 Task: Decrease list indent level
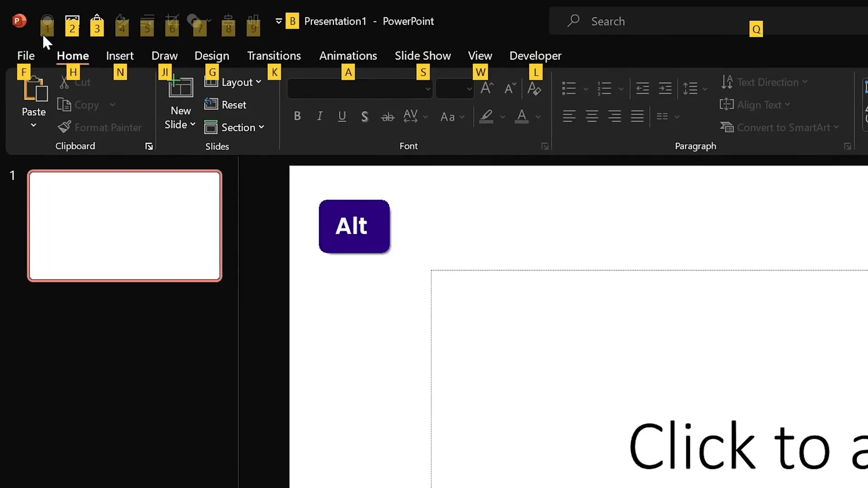pyautogui.click(x=642, y=88)
